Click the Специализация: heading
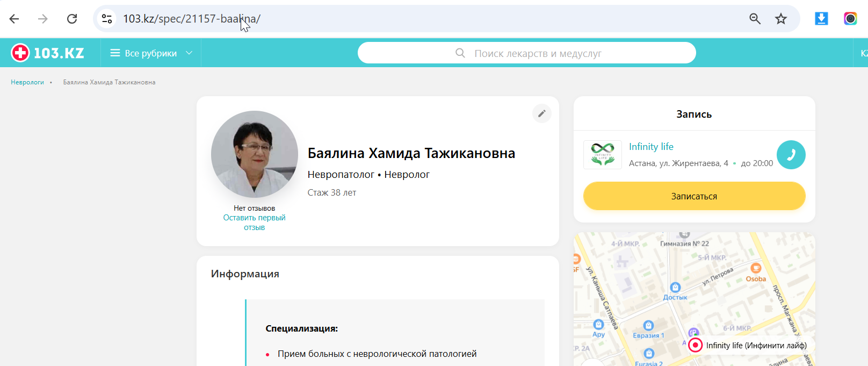 pyautogui.click(x=302, y=328)
